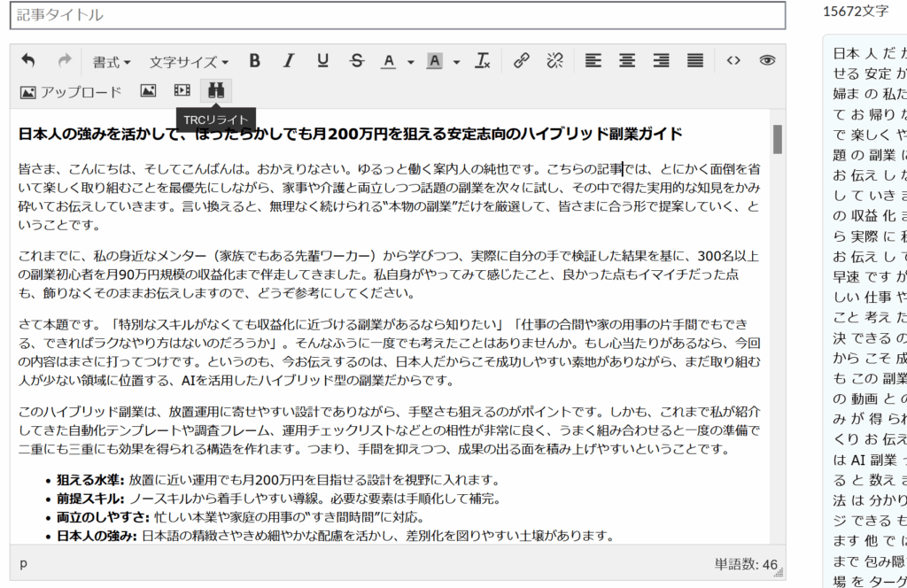Clear formatting with the Tx icon

pyautogui.click(x=482, y=61)
